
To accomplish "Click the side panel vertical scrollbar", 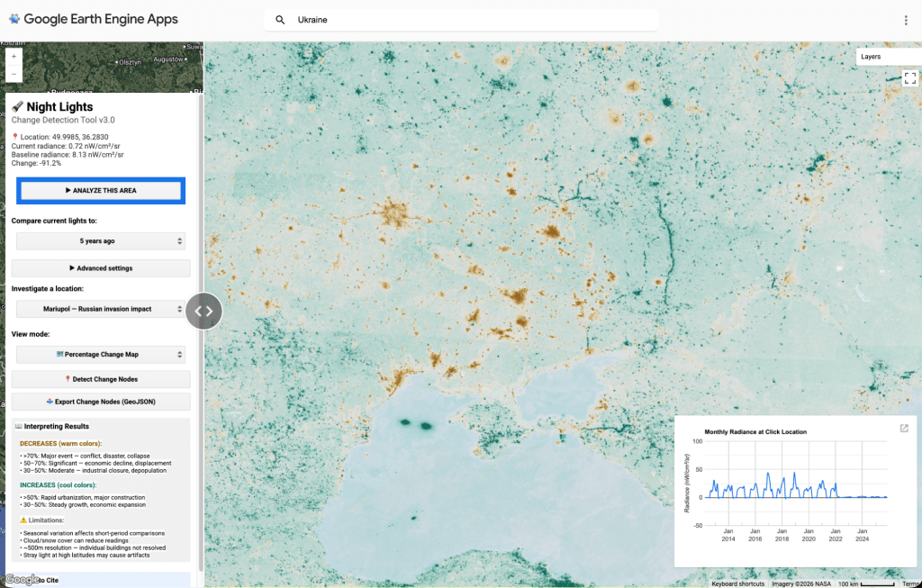I will pos(201,332).
